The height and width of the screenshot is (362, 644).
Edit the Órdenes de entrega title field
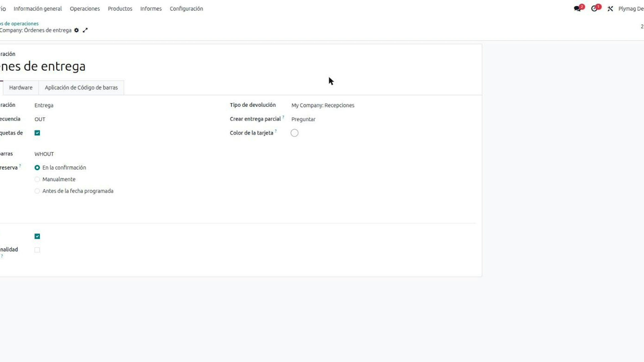pos(43,67)
